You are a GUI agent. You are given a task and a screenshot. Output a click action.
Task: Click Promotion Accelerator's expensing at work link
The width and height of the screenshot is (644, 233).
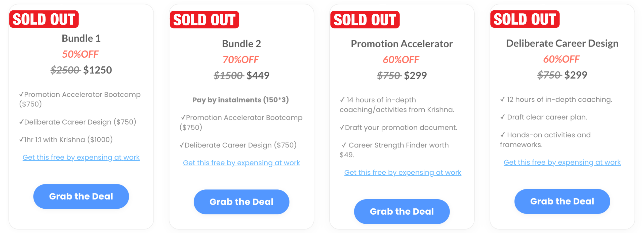[403, 172]
